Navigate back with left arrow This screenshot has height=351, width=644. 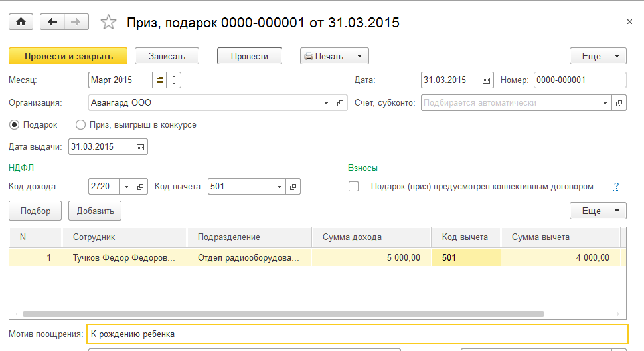coord(52,22)
